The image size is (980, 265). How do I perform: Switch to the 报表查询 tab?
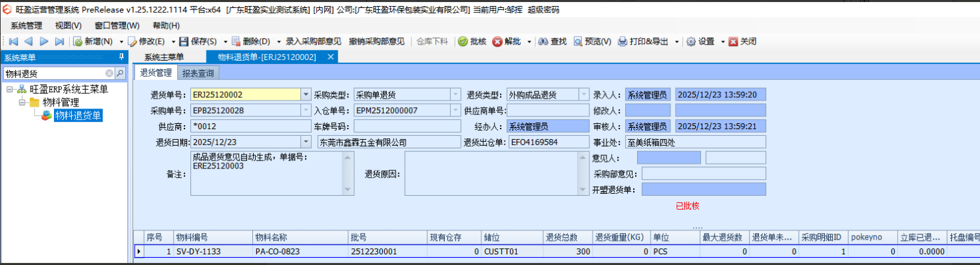(x=198, y=73)
